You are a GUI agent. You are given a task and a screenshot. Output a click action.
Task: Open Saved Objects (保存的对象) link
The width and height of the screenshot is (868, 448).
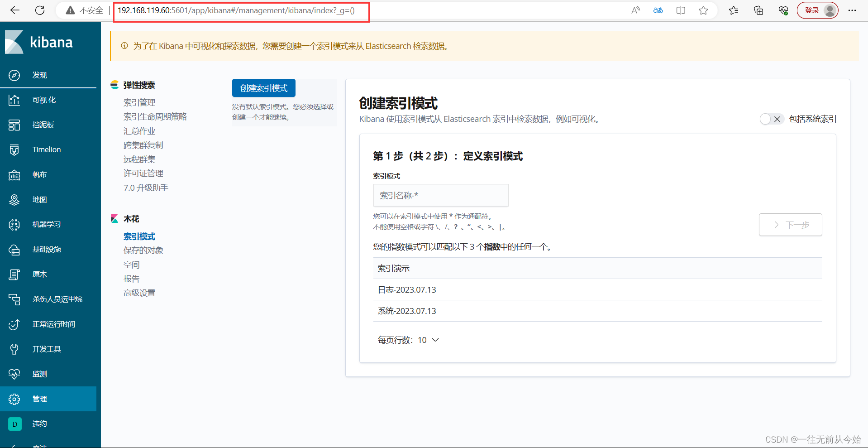point(143,250)
